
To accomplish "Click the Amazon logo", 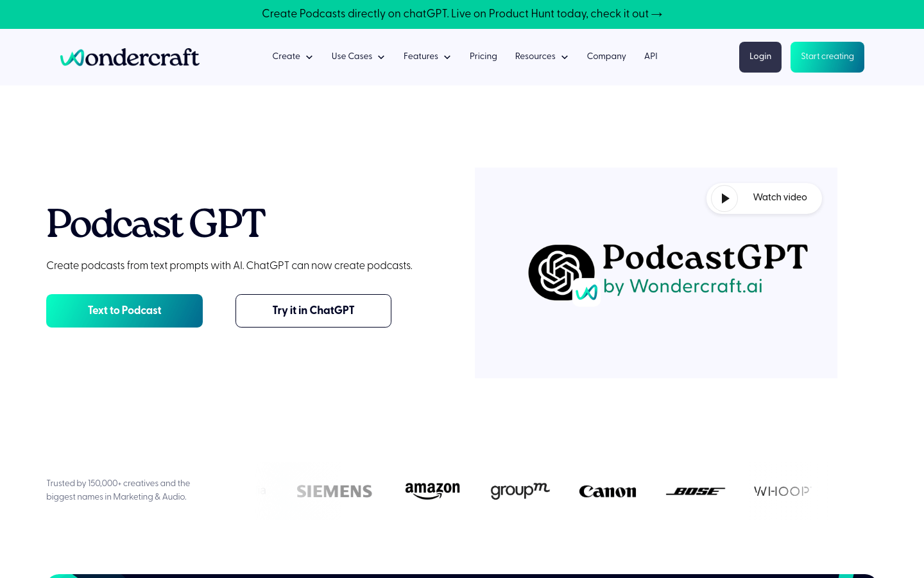I will pos(432,491).
